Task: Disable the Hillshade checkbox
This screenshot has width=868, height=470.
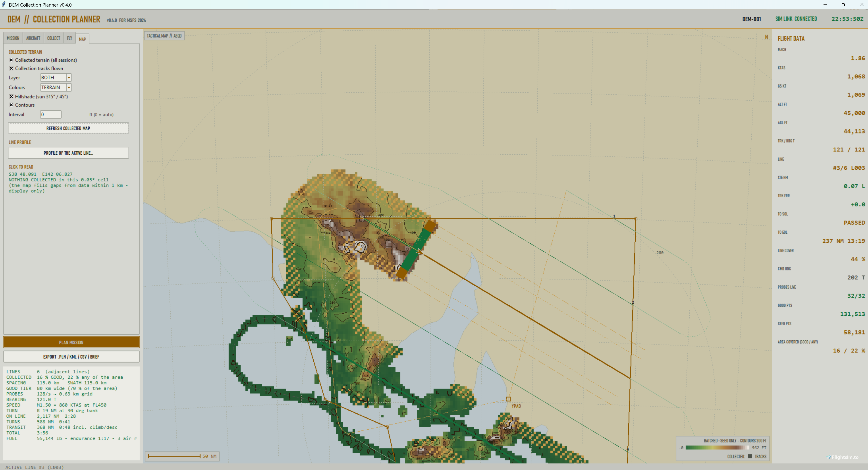Action: coord(11,96)
